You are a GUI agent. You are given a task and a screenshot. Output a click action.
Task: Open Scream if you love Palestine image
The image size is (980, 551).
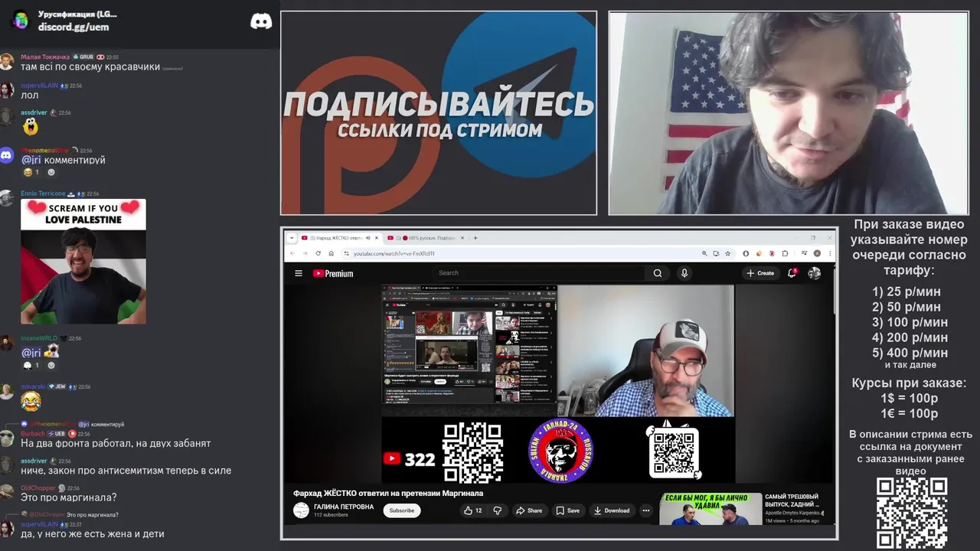[83, 262]
